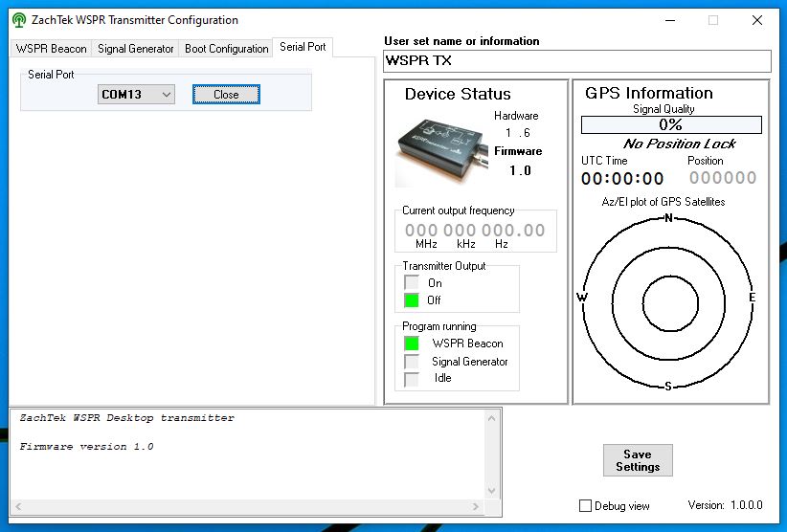Click the 'Firmware version 1.0' log line
Viewport: 787px width, 532px height.
click(86, 447)
